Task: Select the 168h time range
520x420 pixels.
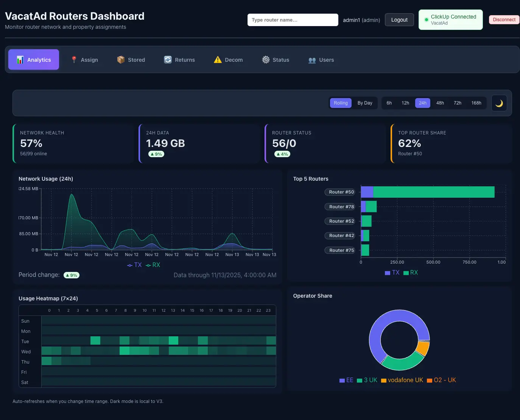Action: (476, 103)
